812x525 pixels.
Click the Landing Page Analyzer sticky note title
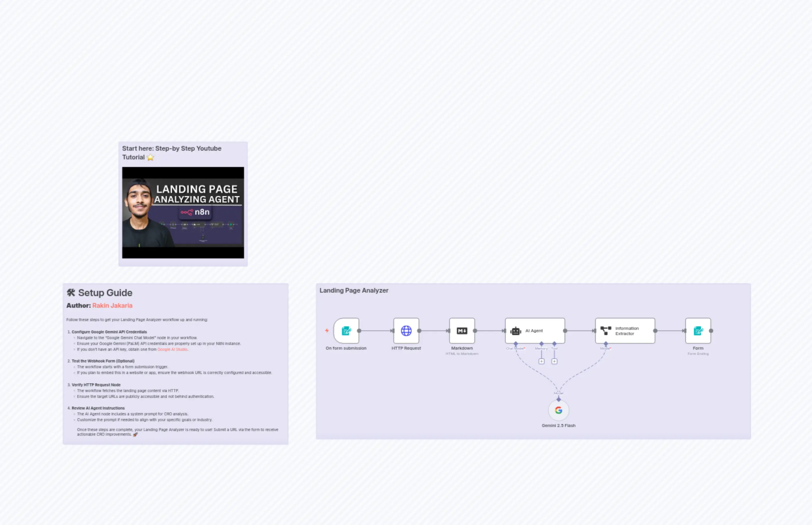[x=354, y=291]
